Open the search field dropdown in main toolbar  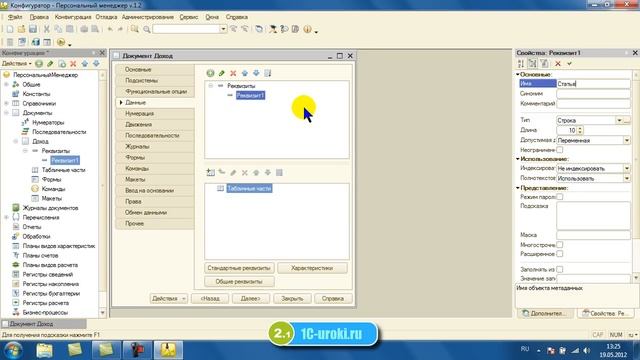click(x=223, y=29)
